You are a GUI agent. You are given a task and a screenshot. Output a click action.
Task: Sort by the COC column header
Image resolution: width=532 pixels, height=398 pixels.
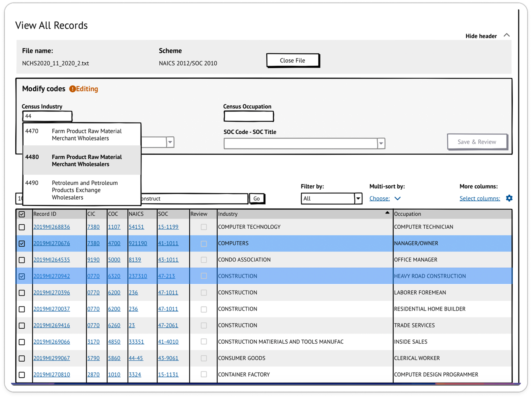pos(113,214)
